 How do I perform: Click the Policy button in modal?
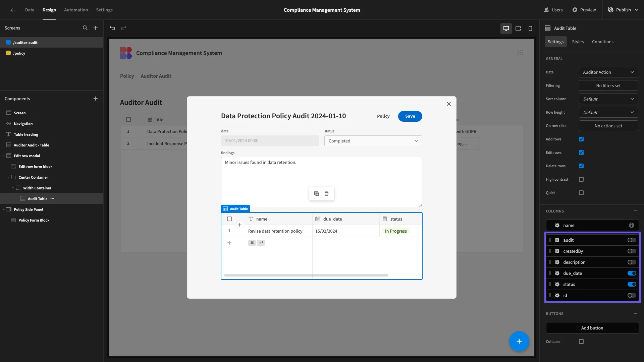click(x=383, y=116)
